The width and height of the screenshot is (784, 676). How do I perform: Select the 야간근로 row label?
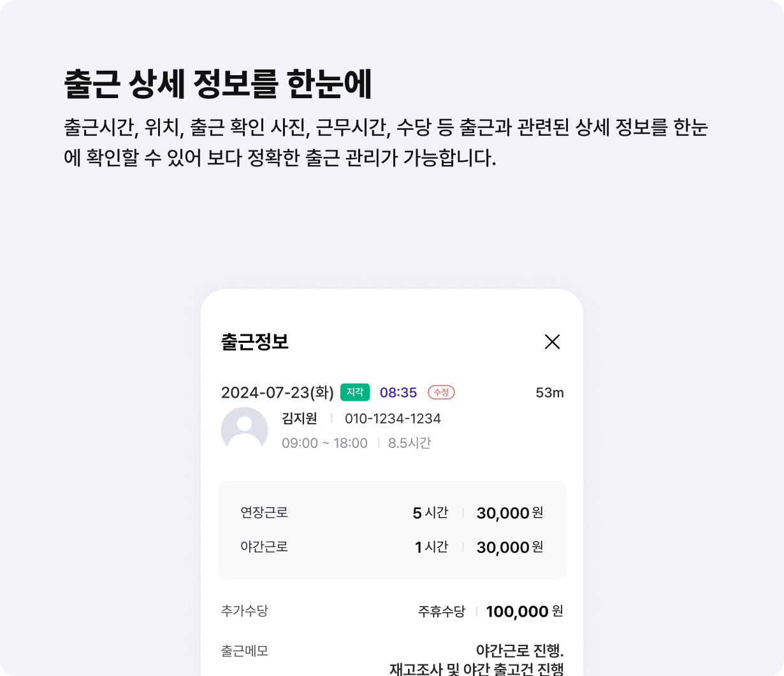(264, 547)
